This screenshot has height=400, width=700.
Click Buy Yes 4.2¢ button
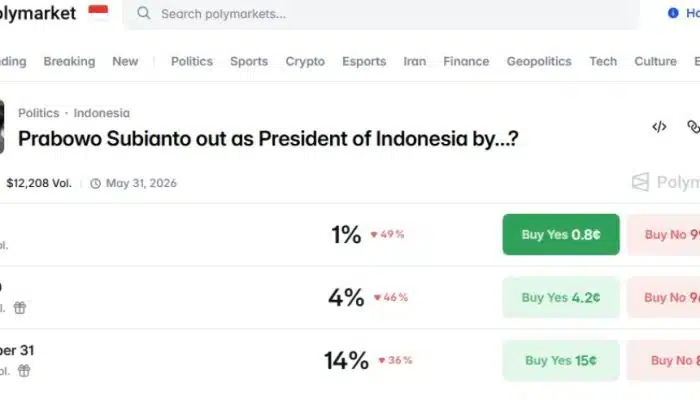561,297
